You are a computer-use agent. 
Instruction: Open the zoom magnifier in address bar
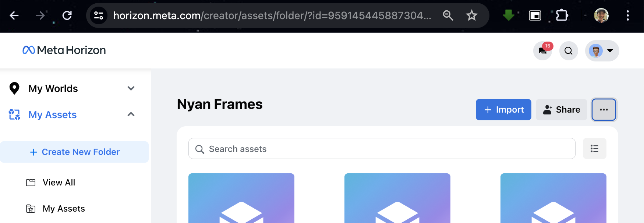(448, 15)
